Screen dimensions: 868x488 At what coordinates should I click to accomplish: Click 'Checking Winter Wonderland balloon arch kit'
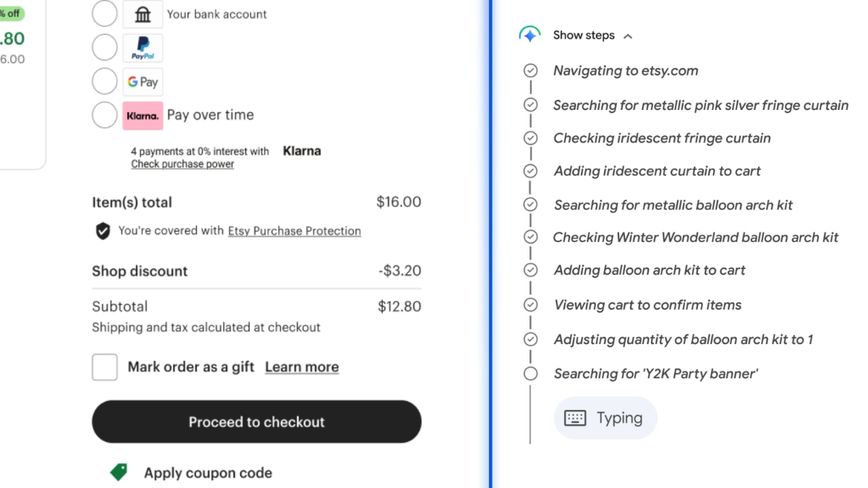coord(695,237)
